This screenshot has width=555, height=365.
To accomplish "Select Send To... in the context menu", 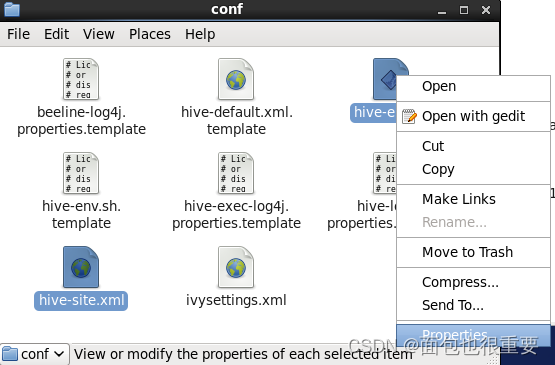I will [474, 305].
